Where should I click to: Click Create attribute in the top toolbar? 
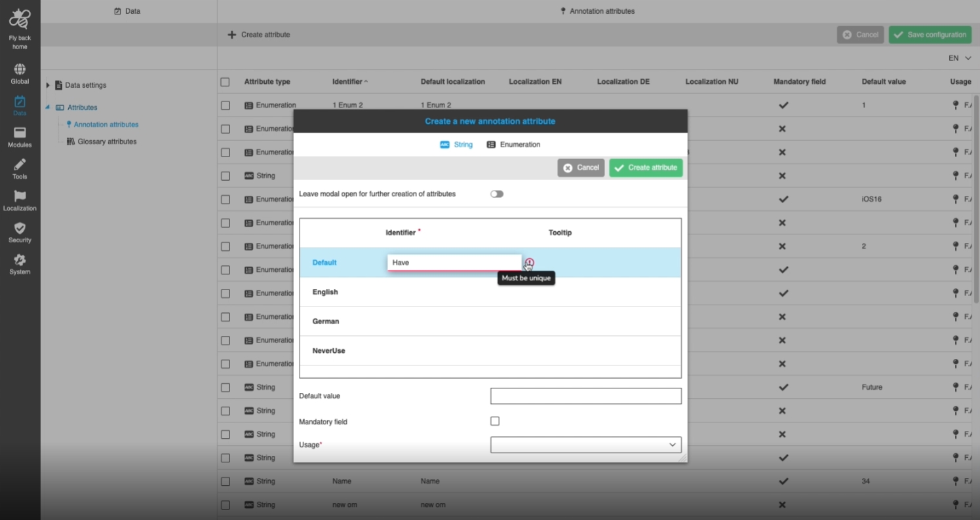259,35
